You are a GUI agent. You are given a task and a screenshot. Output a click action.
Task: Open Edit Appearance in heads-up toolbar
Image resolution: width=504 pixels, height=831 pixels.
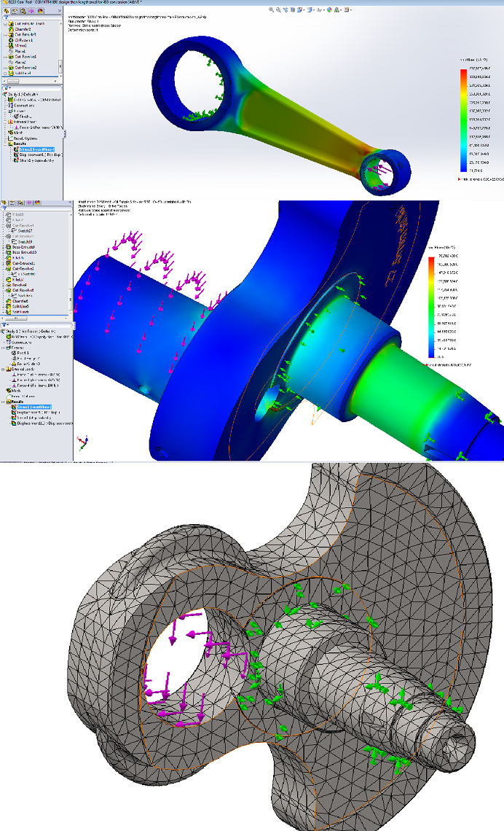(329, 10)
